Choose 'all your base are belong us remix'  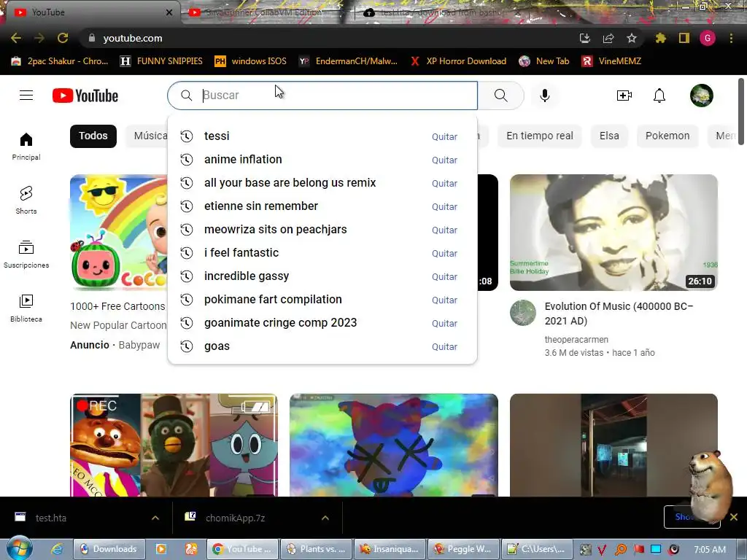[322, 183]
